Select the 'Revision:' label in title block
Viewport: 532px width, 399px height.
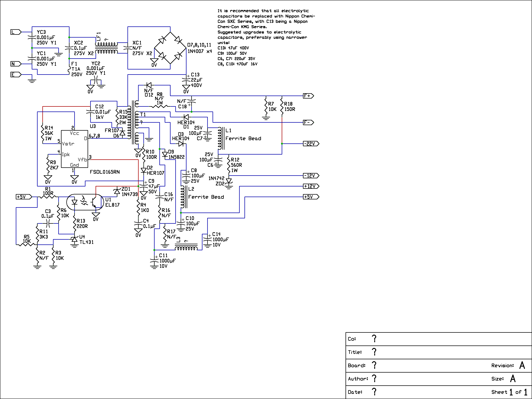502,365
